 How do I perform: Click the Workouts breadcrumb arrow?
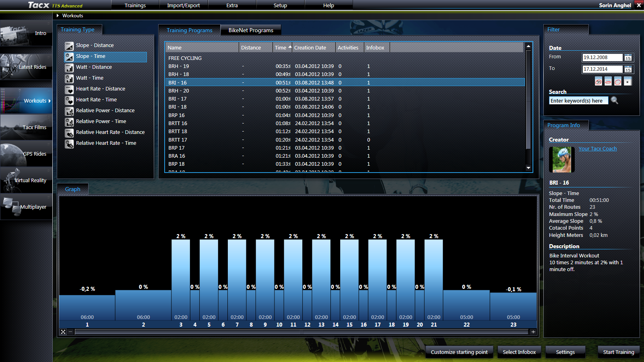pos(58,16)
